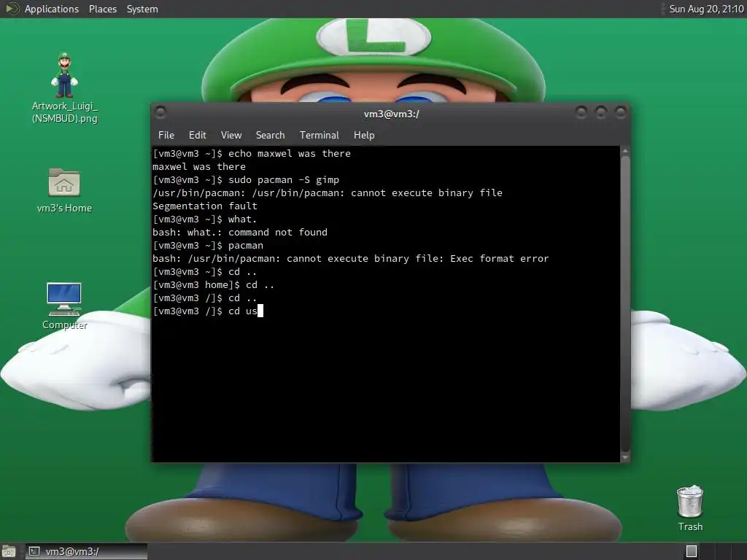747x560 pixels.
Task: Select the vm3@vm3:/ taskbar window button
Action: (x=86, y=551)
